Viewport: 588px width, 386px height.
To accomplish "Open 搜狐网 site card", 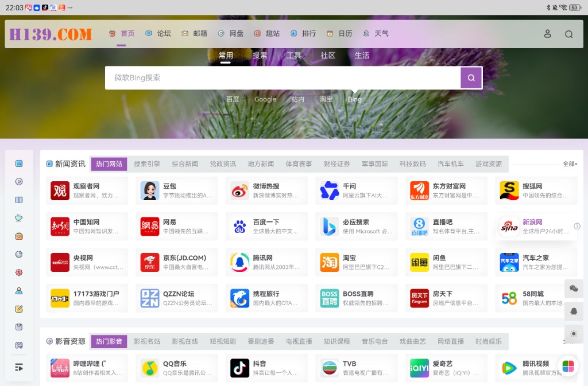I will [536, 190].
